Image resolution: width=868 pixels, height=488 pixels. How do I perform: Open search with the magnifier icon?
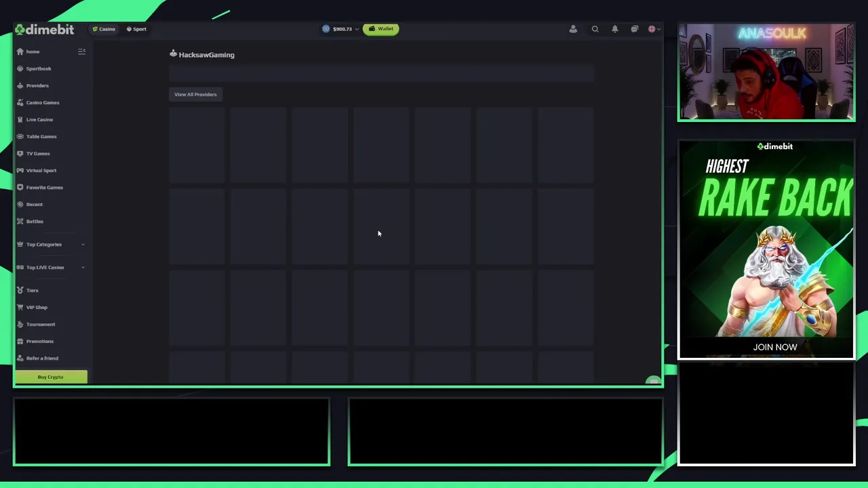click(x=595, y=29)
